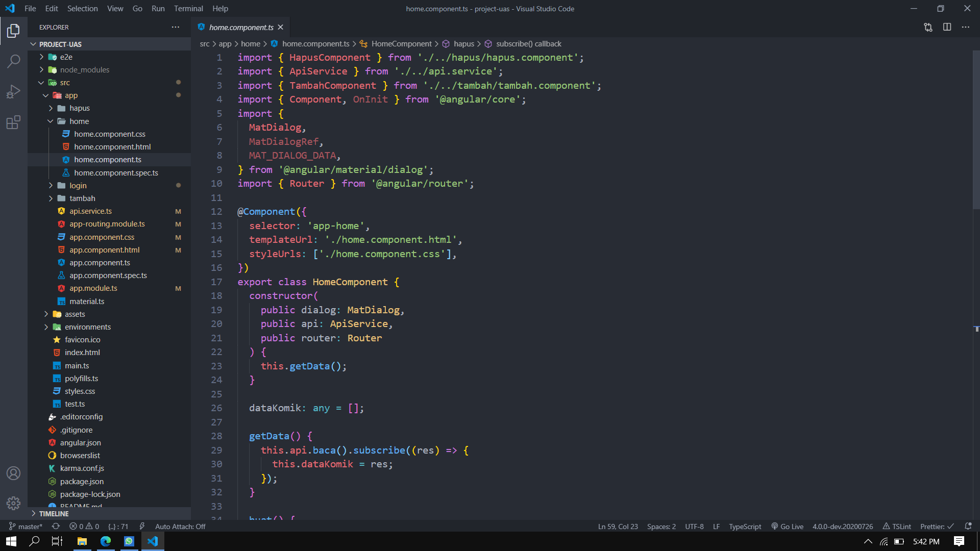Open the Run and Debug view
Image resolution: width=980 pixels, height=551 pixels.
tap(14, 92)
